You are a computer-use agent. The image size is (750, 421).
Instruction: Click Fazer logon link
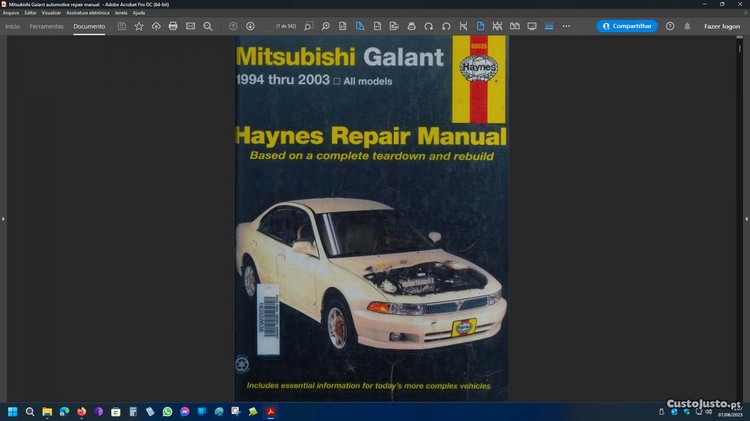(x=722, y=26)
